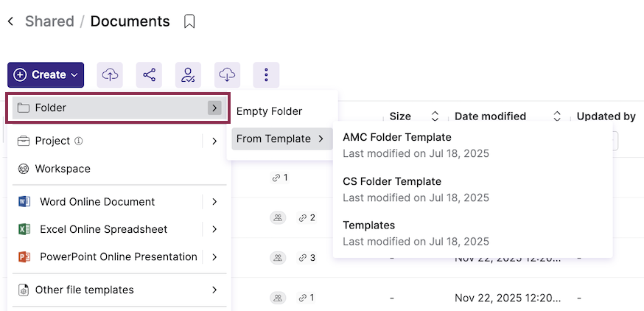Expand the Word Online Document submenu
The height and width of the screenshot is (311, 644).
(x=214, y=202)
